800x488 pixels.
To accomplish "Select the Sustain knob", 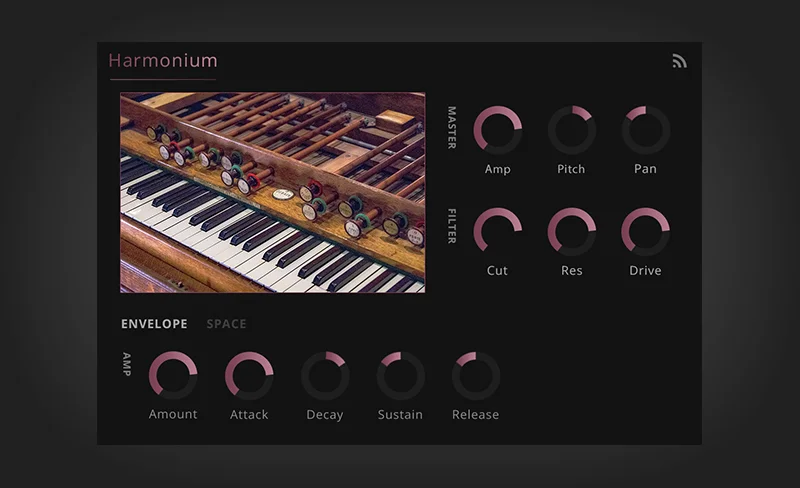I will pos(401,375).
